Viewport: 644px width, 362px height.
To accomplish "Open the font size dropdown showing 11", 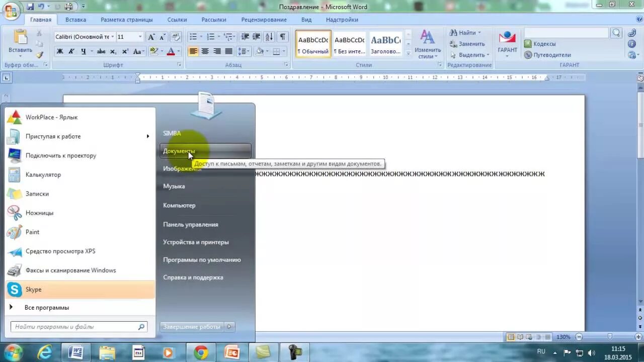I will click(140, 37).
